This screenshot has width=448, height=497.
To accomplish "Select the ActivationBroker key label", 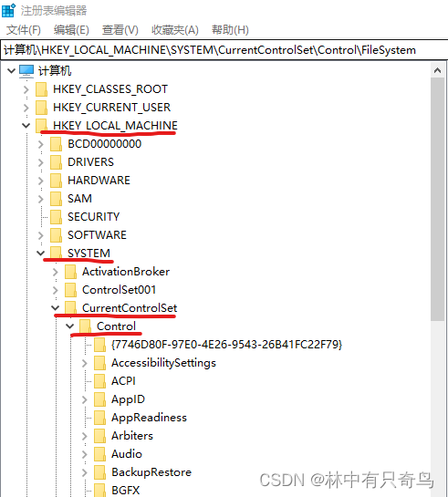I will tap(126, 272).
